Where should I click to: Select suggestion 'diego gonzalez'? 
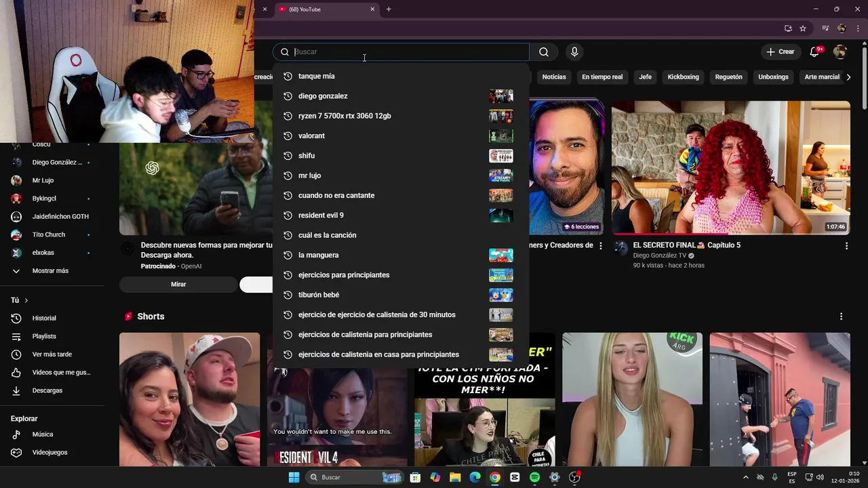(x=400, y=96)
